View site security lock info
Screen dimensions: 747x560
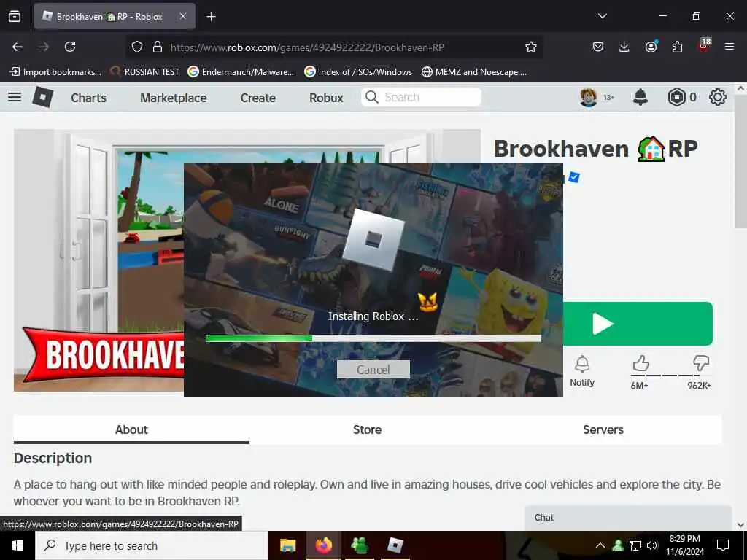[158, 47]
